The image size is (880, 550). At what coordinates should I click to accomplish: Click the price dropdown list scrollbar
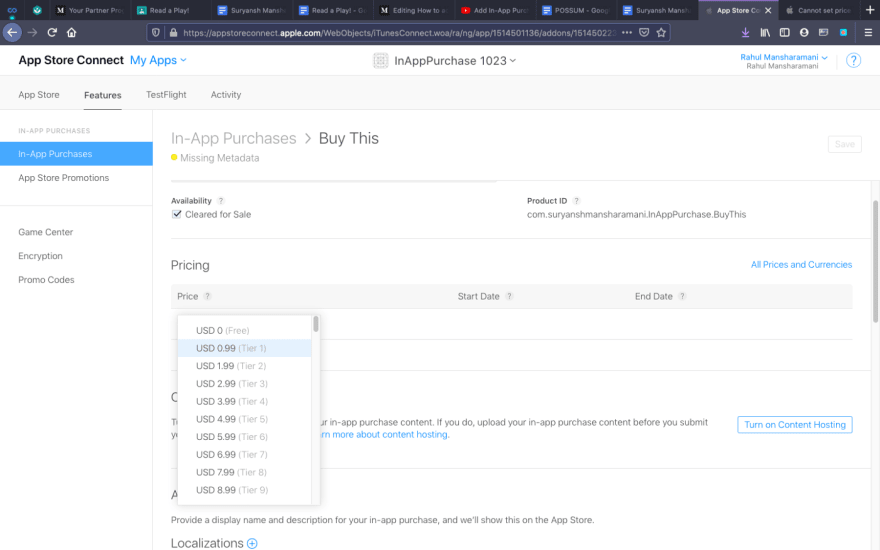316,324
